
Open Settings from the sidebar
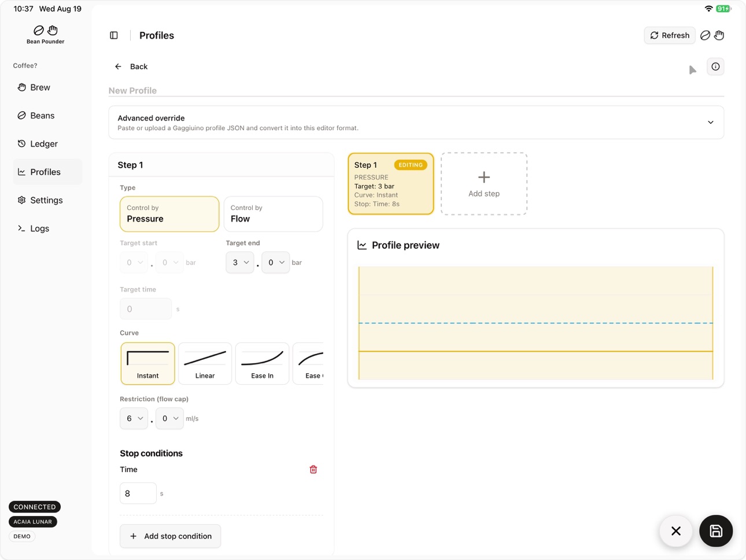point(47,200)
